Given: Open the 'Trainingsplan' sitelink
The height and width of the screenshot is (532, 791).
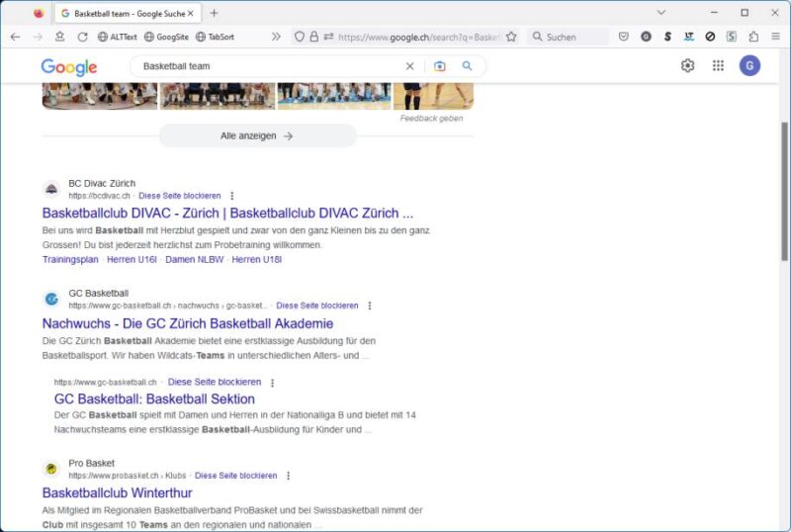Looking at the screenshot, I should 70,260.
